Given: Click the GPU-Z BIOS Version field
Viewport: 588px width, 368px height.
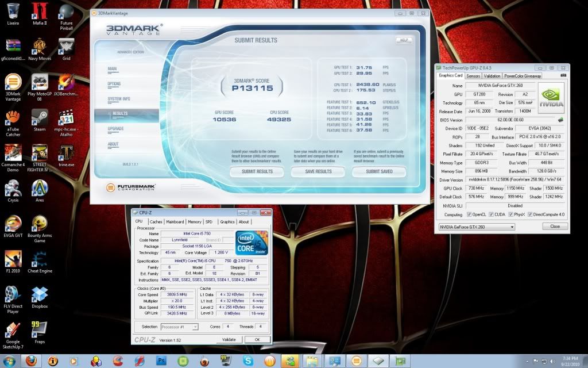Looking at the screenshot, I should 510,120.
